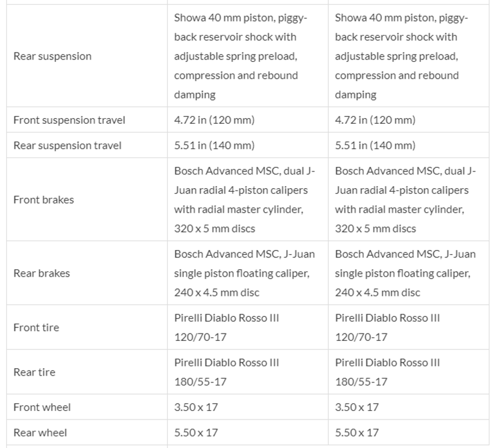Click first column 3.50 x 17 value
Image resolution: width=495 pixels, height=448 pixels.
point(196,407)
